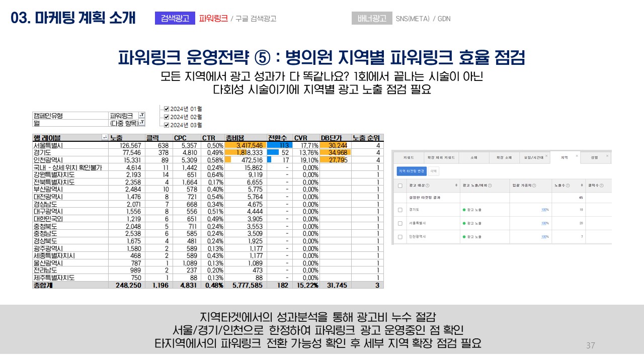Viewport: 644px width, 362px height.
Task: Toggle the 2024년 03월 checkbox
Action: (x=167, y=125)
